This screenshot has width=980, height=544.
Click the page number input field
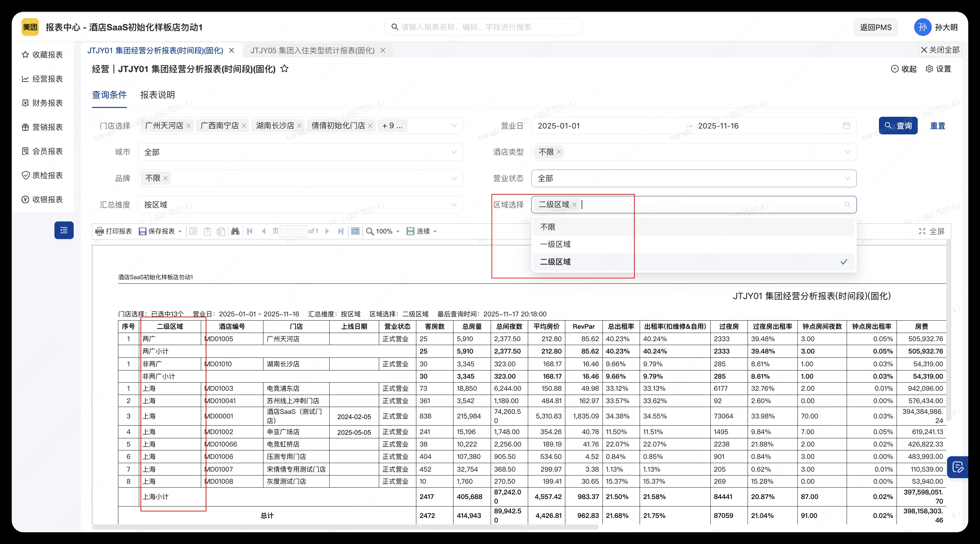[293, 231]
